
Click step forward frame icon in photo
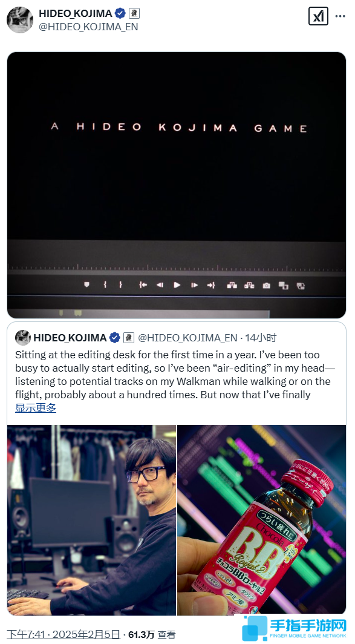(x=194, y=284)
